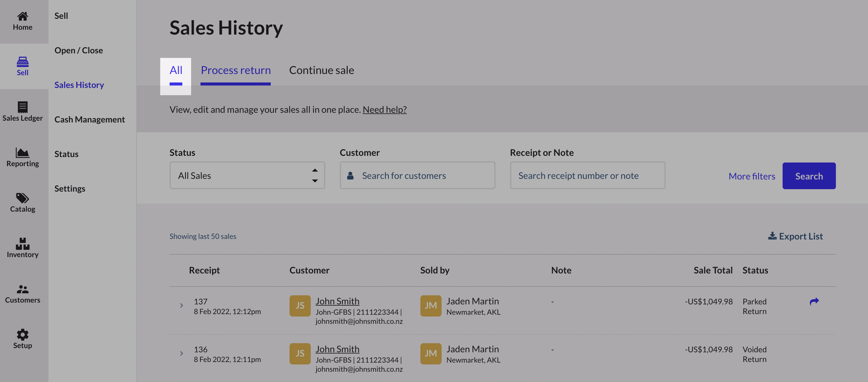Image resolution: width=868 pixels, height=382 pixels.
Task: Click the JS avatar on receipt 136
Action: pos(300,354)
